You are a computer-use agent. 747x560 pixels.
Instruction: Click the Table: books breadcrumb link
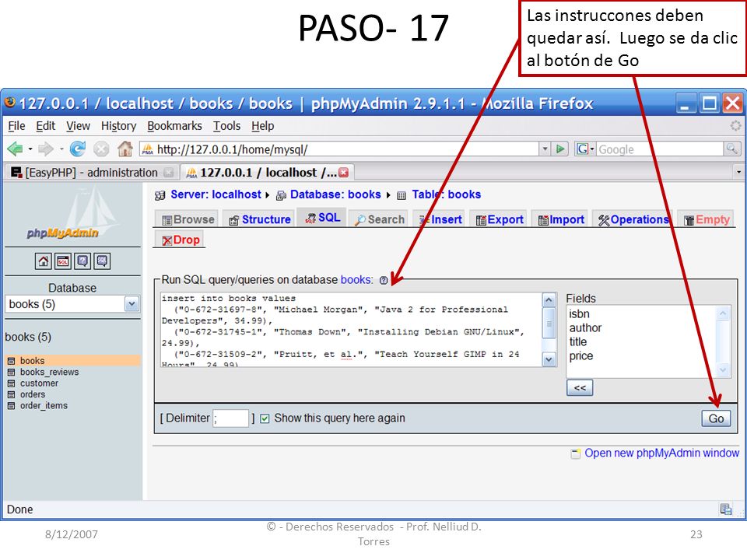447,194
